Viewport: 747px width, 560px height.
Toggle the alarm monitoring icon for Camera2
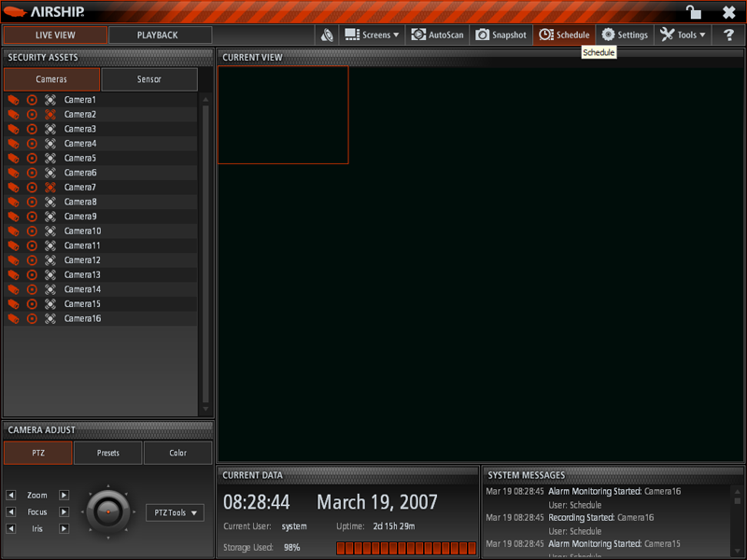click(50, 115)
